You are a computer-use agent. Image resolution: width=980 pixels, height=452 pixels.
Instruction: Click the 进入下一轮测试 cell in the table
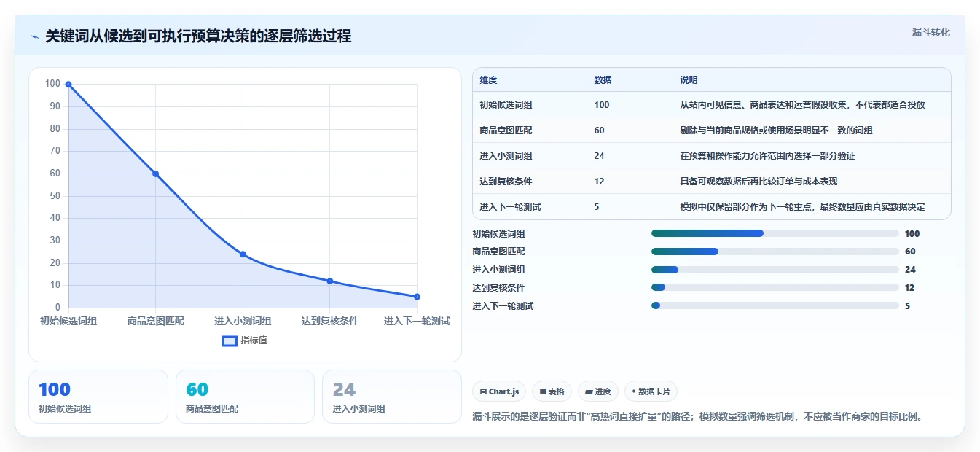(x=510, y=207)
